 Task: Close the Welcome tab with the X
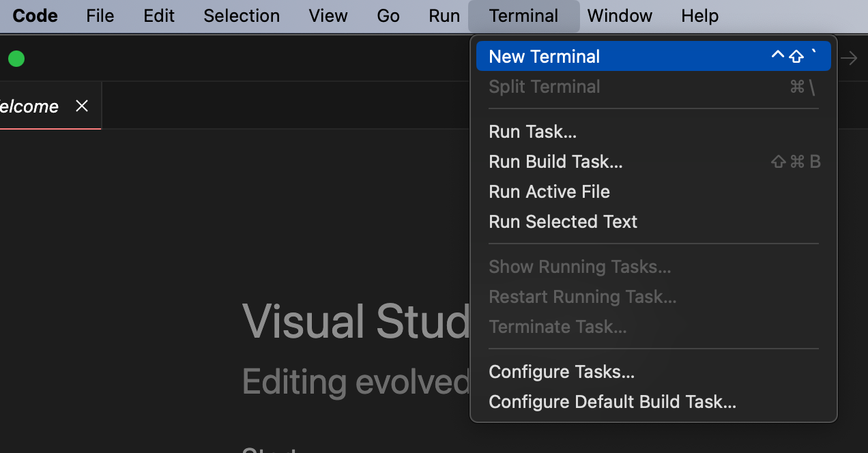pos(82,106)
